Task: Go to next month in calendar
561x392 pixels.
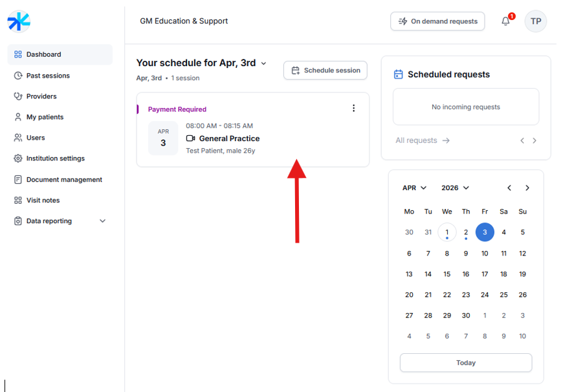Action: (527, 188)
